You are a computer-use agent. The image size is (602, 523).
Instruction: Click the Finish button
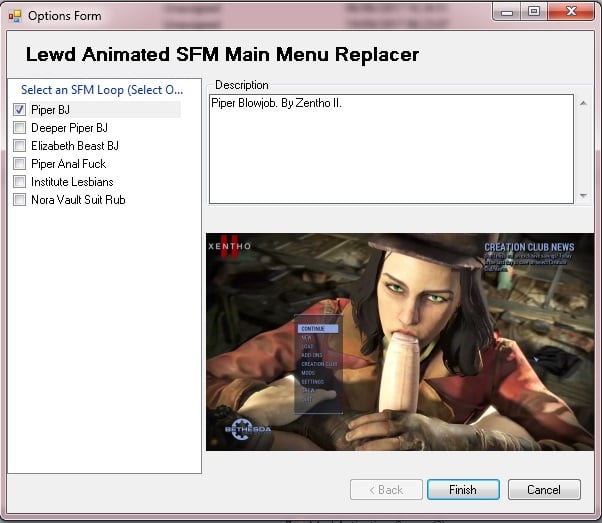[463, 490]
